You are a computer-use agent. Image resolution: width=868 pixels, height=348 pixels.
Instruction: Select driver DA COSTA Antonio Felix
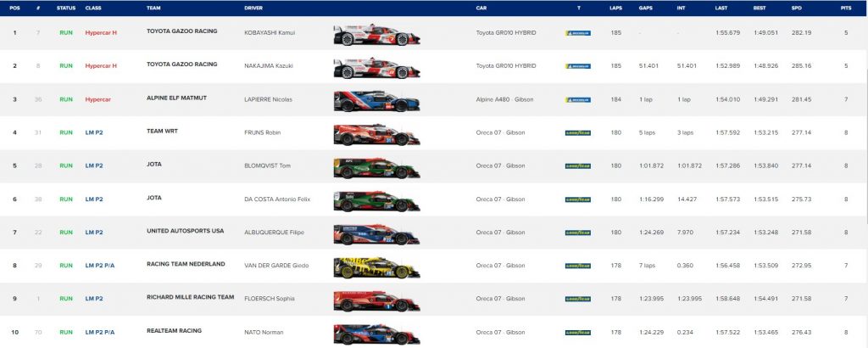(277, 199)
